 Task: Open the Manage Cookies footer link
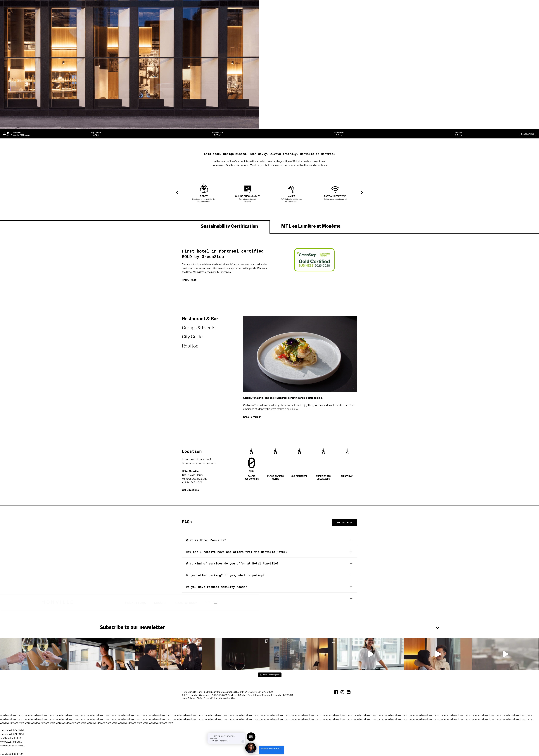tap(227, 698)
